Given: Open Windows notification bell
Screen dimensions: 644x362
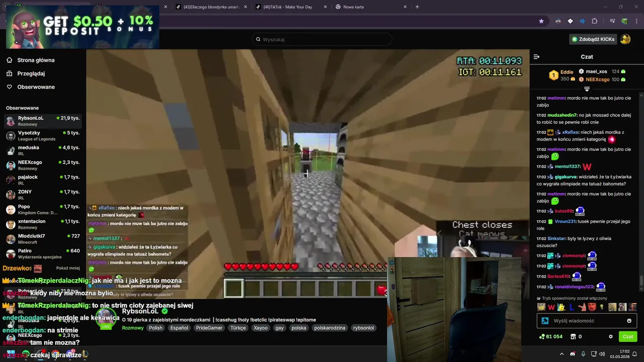Looking at the screenshot, I should [635, 354].
